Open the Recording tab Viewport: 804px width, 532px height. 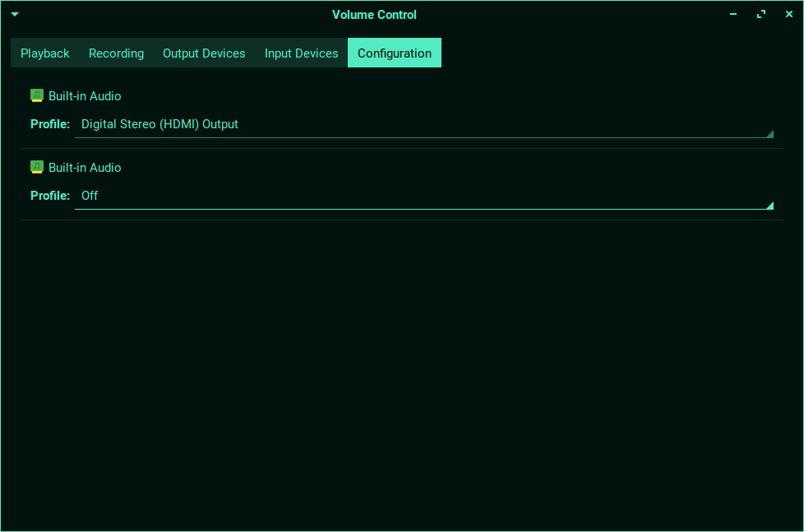point(116,53)
